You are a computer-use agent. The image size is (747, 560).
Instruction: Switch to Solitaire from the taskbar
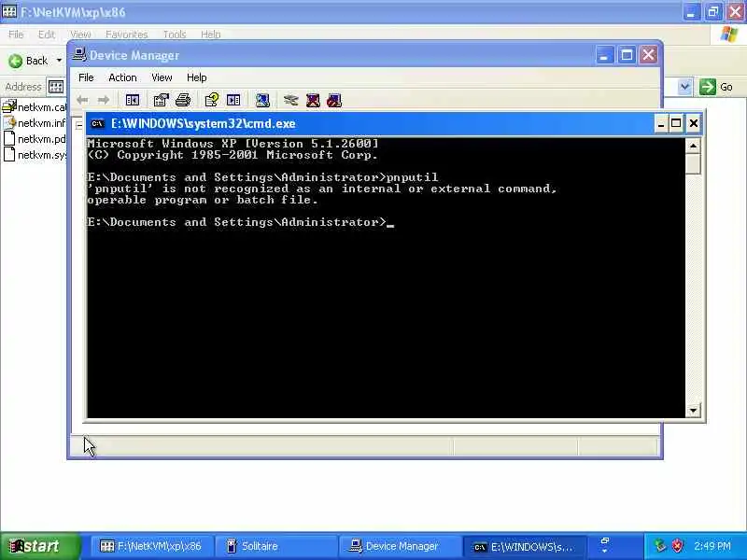275,546
